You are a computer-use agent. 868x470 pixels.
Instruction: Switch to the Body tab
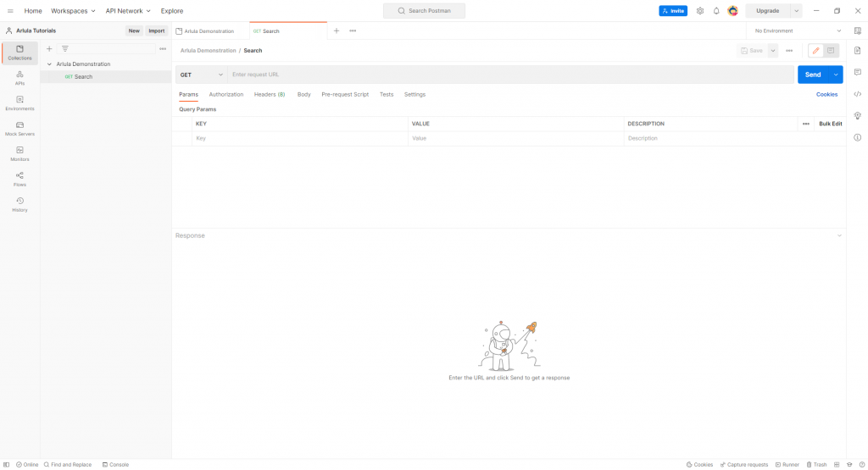(304, 95)
